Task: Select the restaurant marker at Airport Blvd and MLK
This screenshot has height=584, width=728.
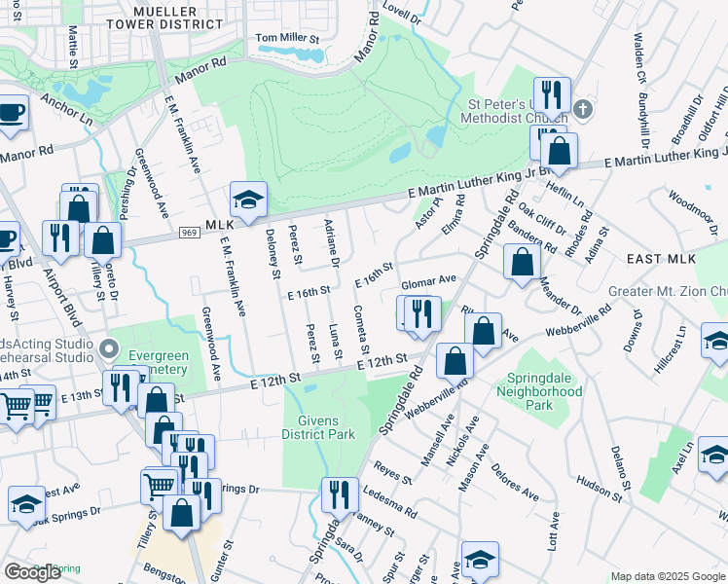Action: [60, 239]
